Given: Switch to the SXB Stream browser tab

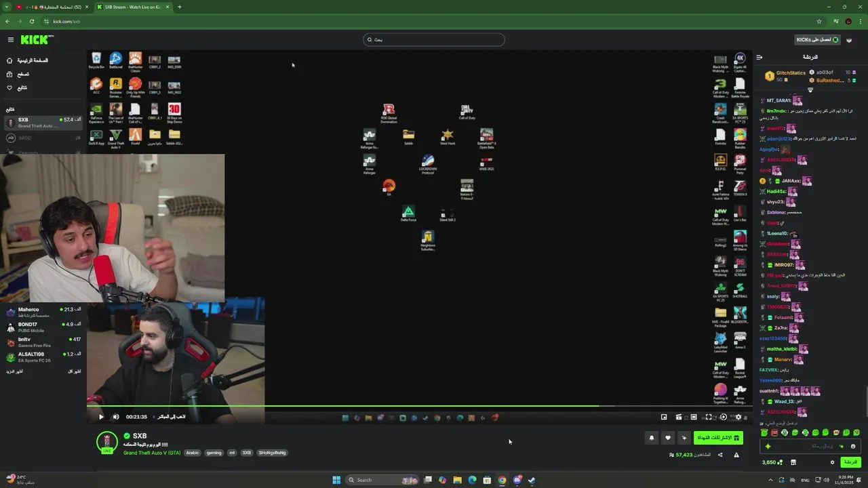Looking at the screenshot, I should (x=132, y=7).
